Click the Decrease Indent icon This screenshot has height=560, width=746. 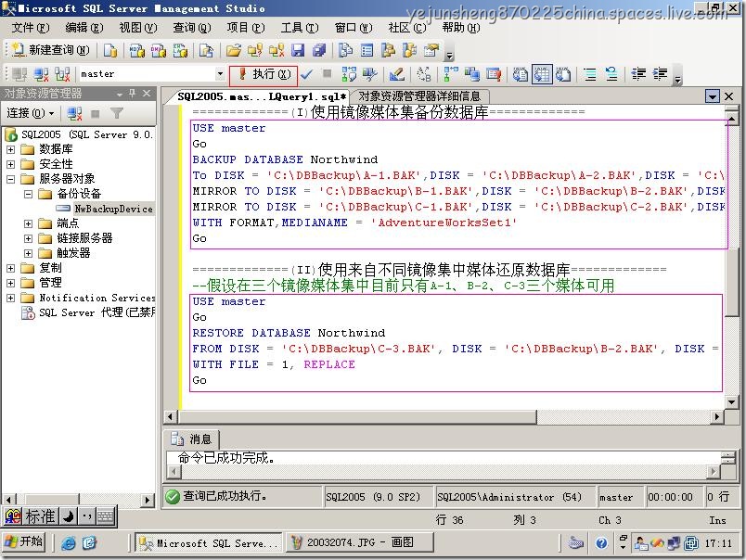click(638, 74)
